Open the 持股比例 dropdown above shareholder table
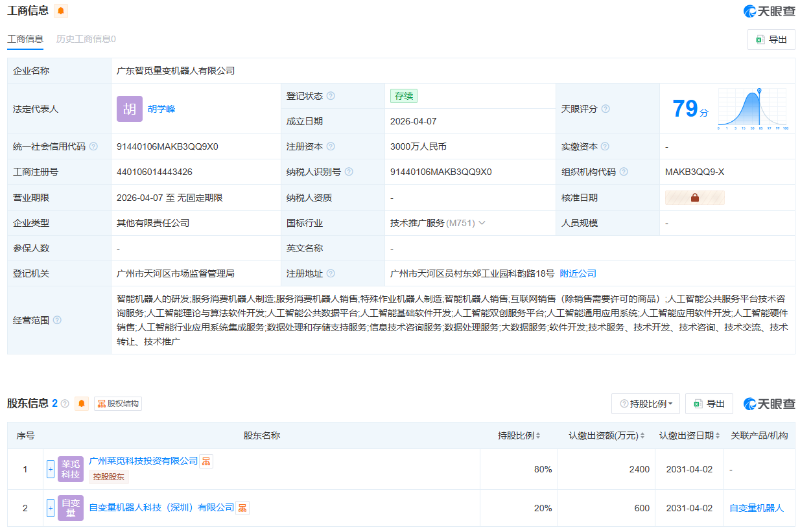Viewport: 800px width, 532px height. coord(645,404)
